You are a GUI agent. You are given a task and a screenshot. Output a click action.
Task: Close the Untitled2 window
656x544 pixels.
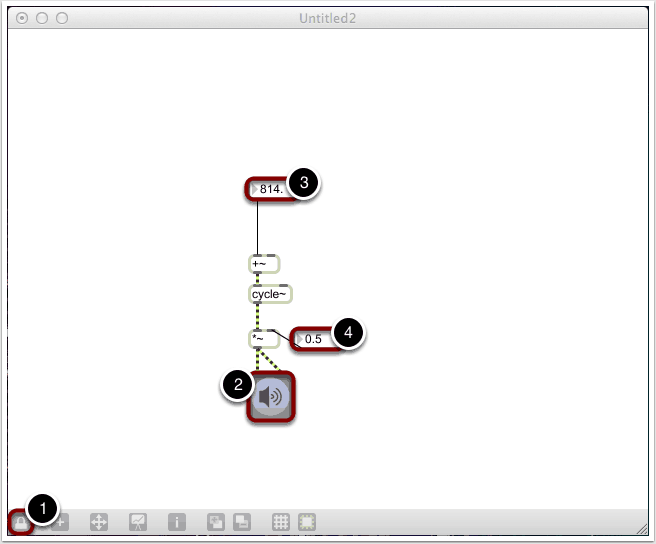tap(22, 18)
